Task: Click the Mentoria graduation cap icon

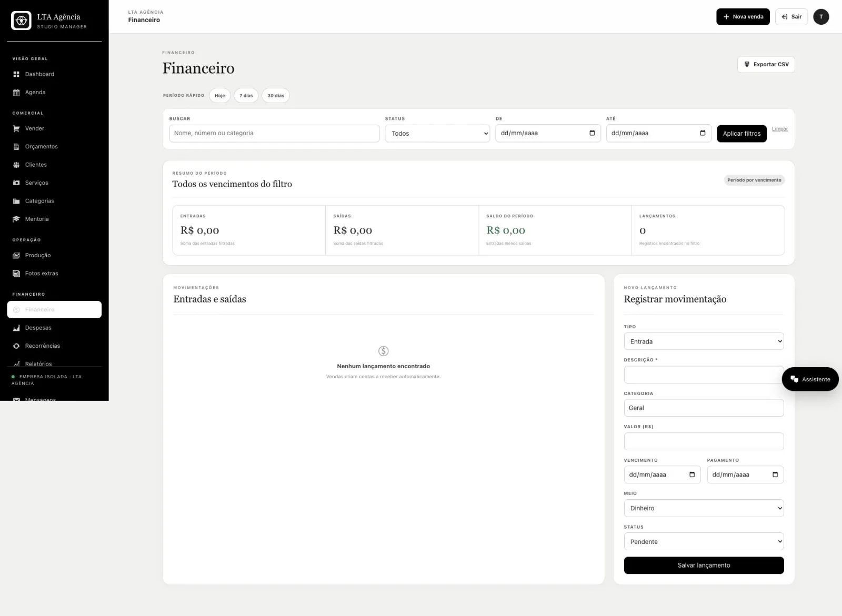Action: tap(16, 219)
